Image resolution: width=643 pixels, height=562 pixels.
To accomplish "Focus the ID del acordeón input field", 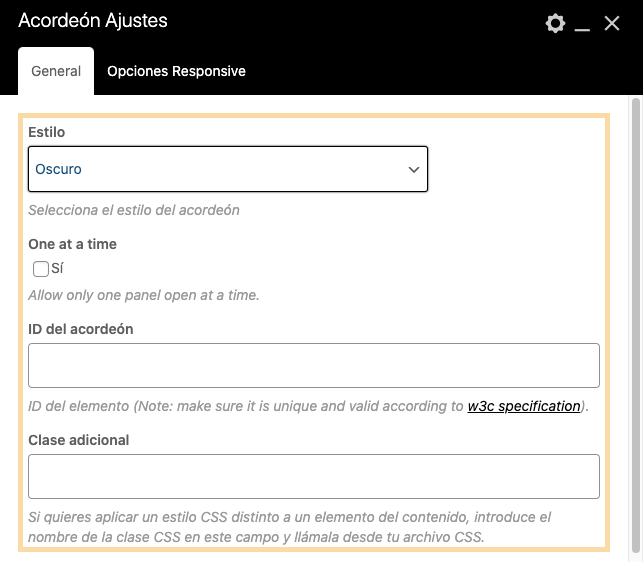I will pyautogui.click(x=313, y=365).
